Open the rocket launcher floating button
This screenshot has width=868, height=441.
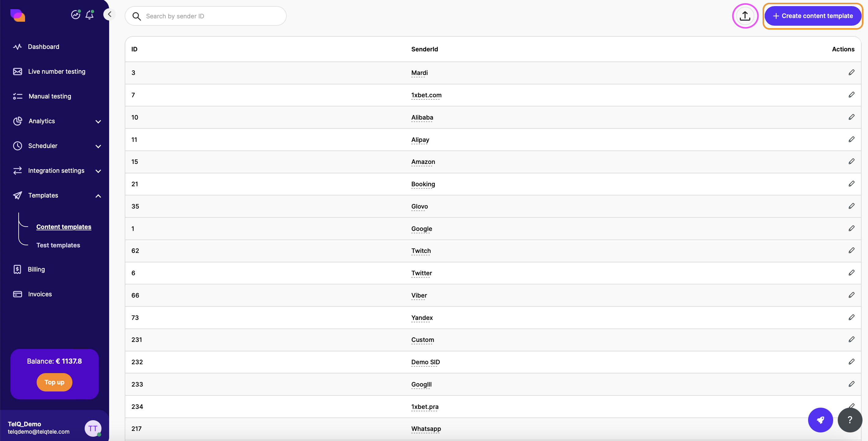[x=820, y=420]
